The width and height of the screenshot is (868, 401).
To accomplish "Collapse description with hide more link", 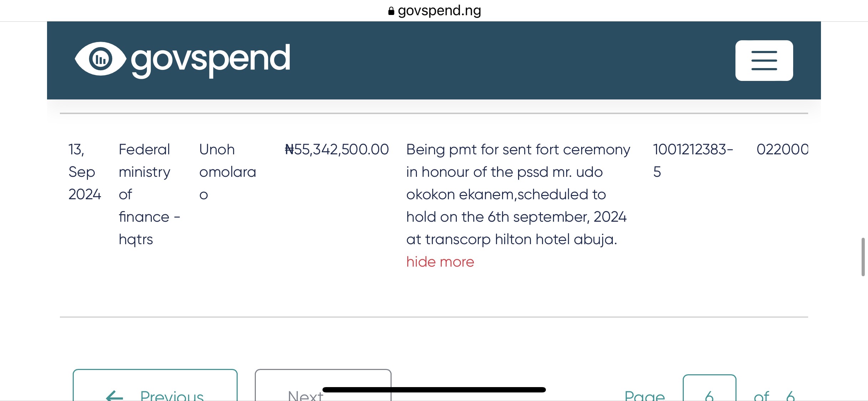I will [x=440, y=262].
